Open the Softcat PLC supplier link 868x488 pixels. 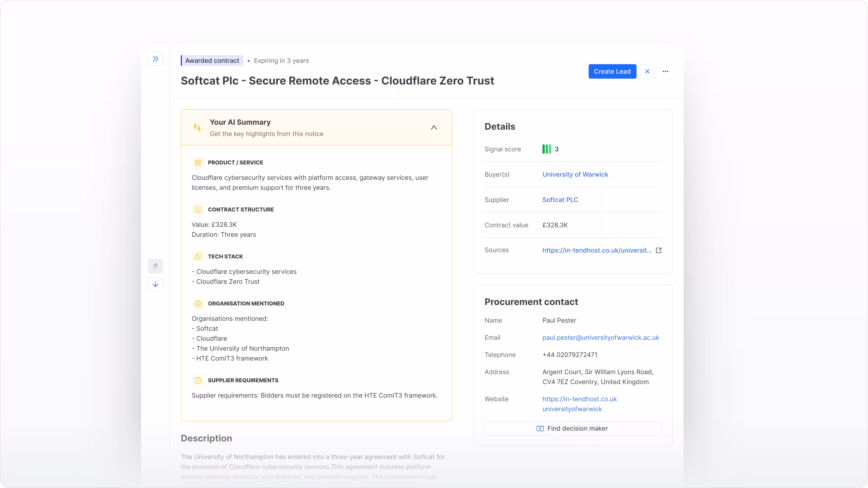[560, 200]
